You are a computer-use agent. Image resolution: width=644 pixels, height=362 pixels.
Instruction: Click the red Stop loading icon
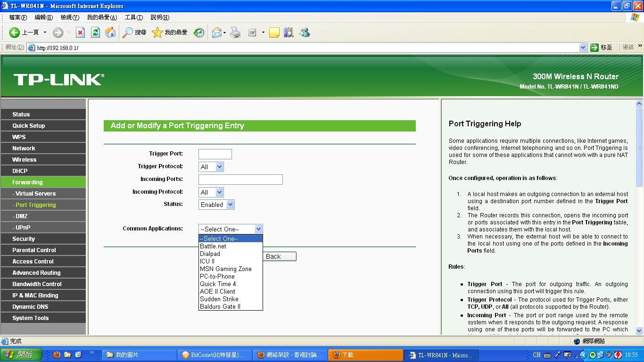point(80,33)
